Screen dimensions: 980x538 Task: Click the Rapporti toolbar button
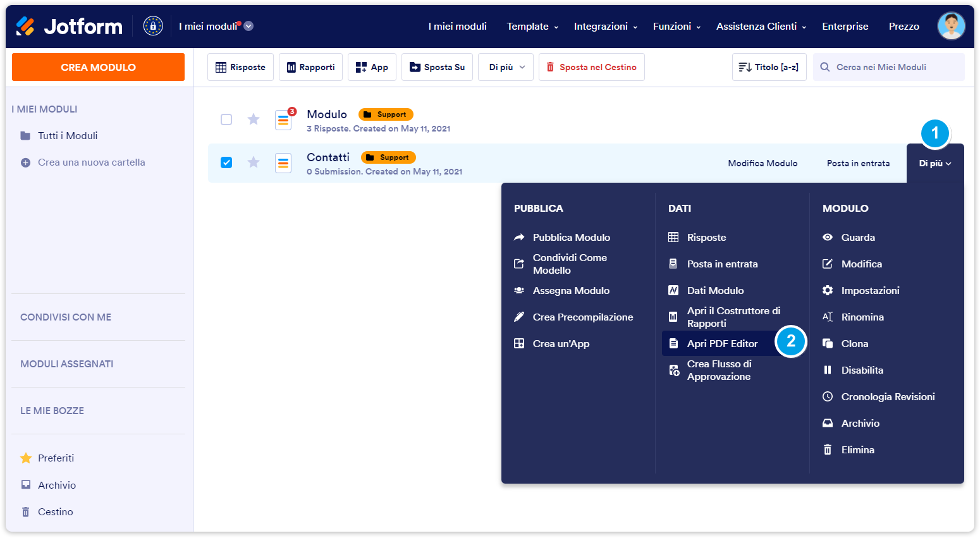pyautogui.click(x=310, y=67)
